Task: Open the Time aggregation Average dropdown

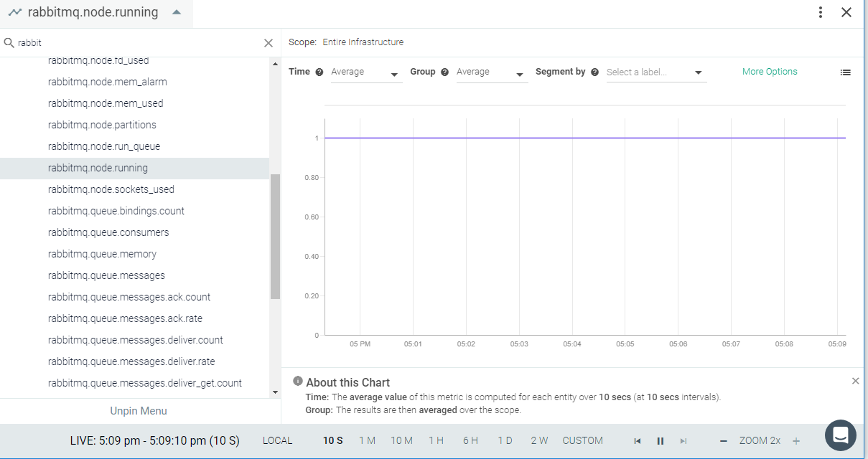Action: [366, 72]
